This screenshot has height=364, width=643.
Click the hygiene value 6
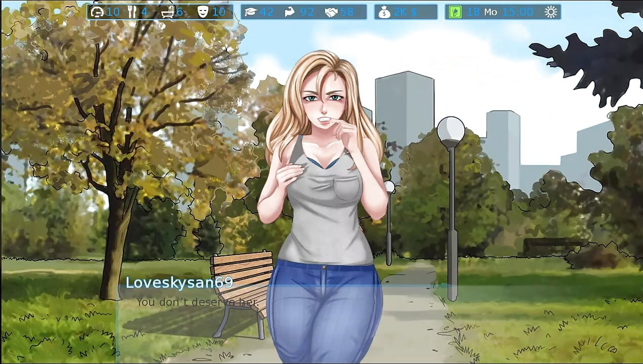(x=179, y=12)
